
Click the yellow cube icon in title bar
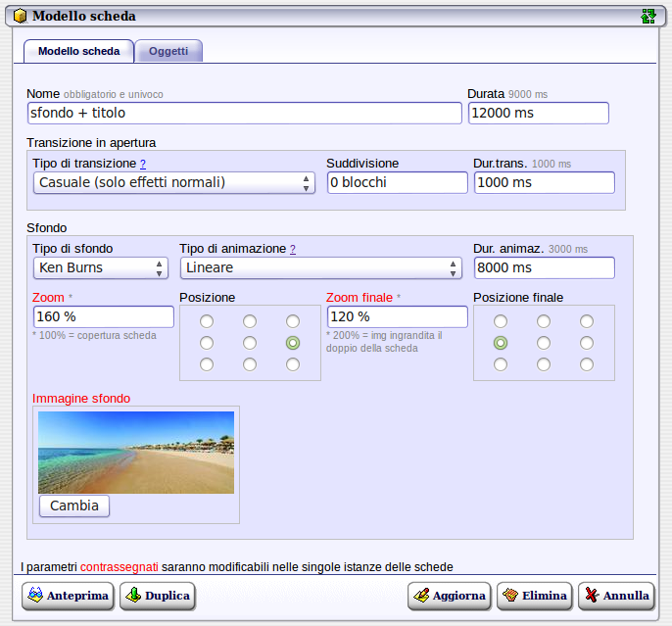point(20,16)
